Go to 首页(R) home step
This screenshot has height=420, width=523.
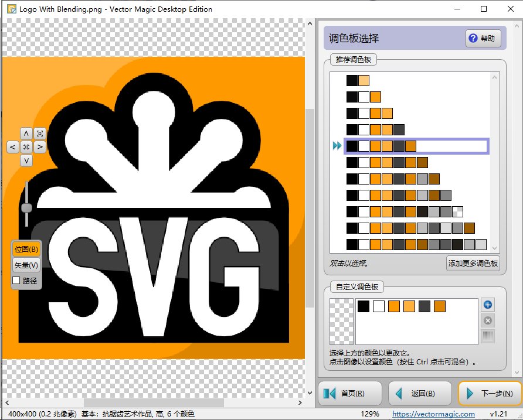(350, 393)
